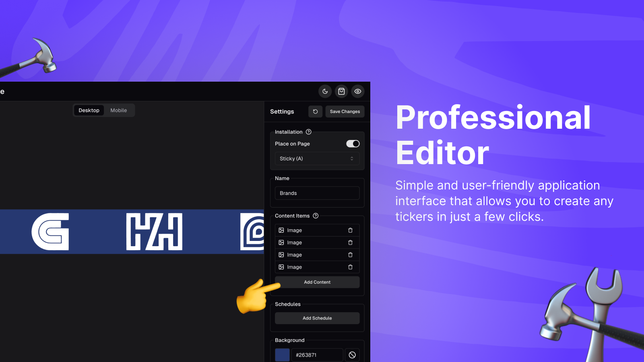Expand the Sticky dropdown chevron
This screenshot has height=362, width=644.
tap(351, 158)
